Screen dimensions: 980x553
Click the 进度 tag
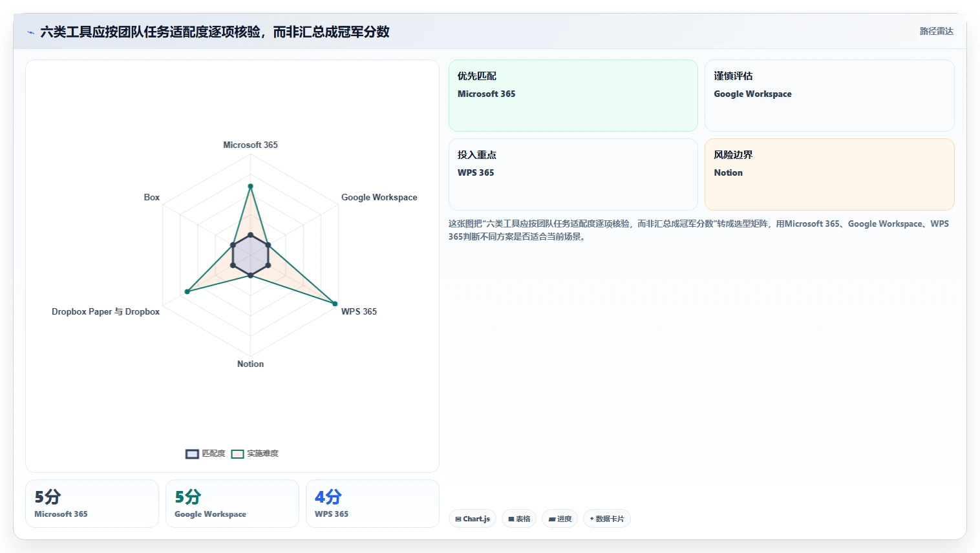pyautogui.click(x=560, y=519)
